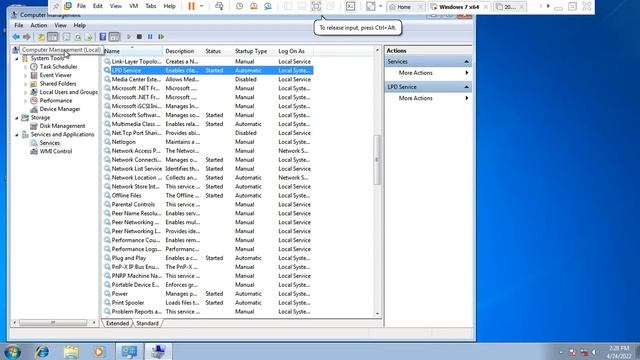
Task: Sort services by the Name column header
Action: tap(132, 51)
